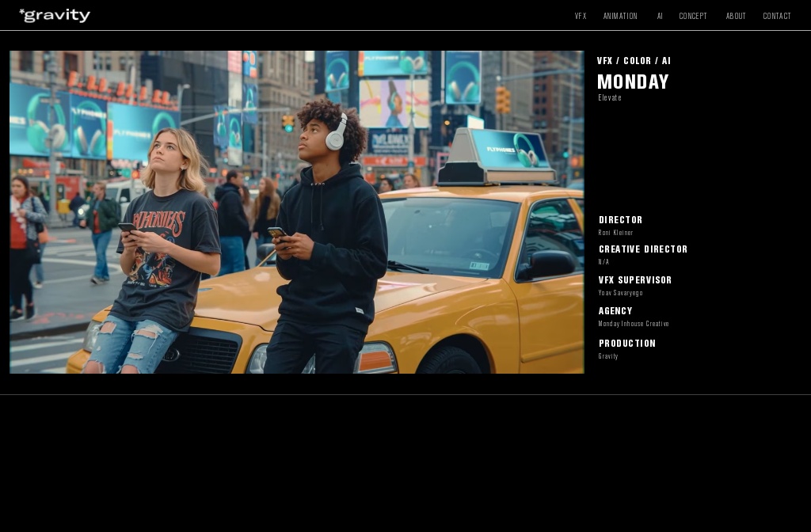
Task: Click VFX supervisor Yoav Savaryego
Action: [620, 293]
